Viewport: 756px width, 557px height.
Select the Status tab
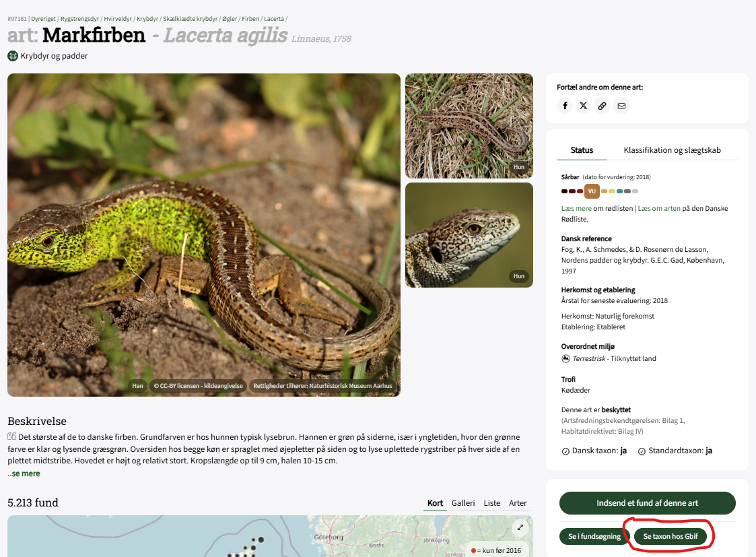tap(582, 150)
